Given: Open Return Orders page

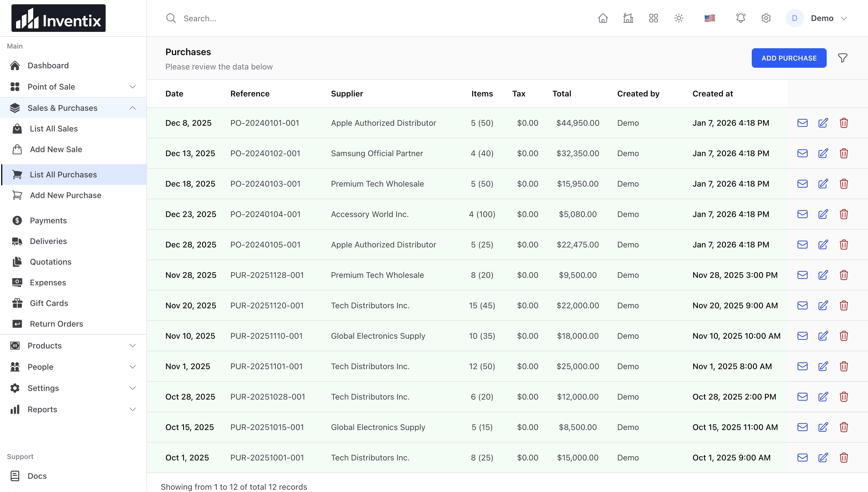Looking at the screenshot, I should tap(73, 324).
